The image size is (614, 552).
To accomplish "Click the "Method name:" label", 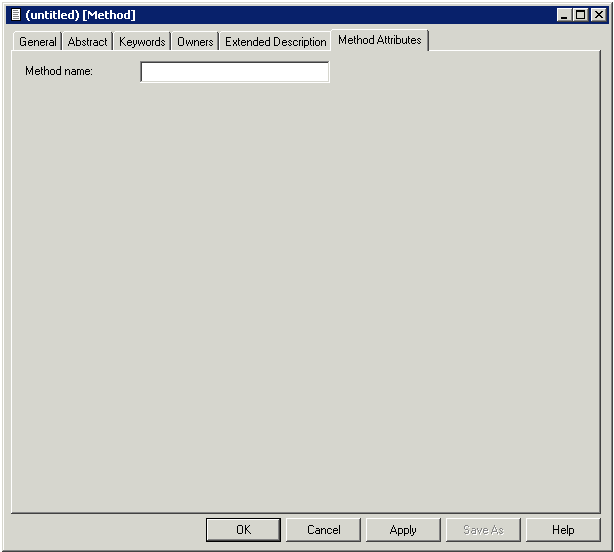I will point(59,71).
